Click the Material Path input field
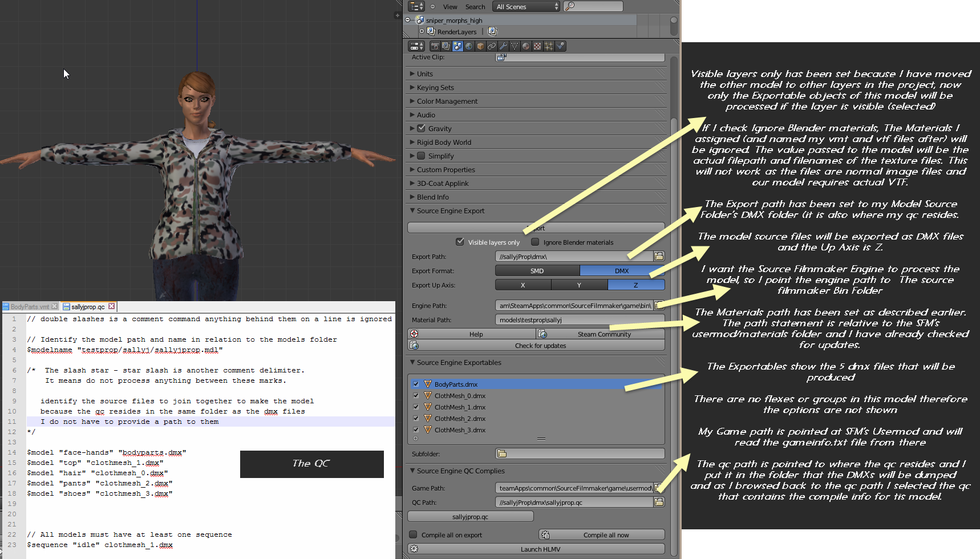The width and height of the screenshot is (980, 559). pyautogui.click(x=580, y=319)
